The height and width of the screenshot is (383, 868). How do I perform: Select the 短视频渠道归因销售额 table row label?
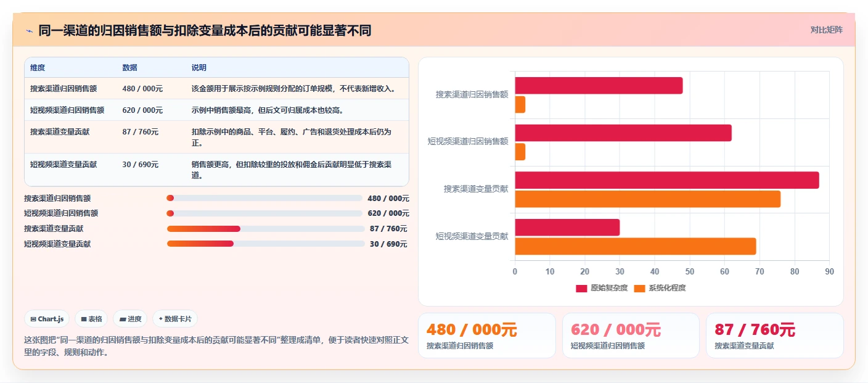point(67,110)
